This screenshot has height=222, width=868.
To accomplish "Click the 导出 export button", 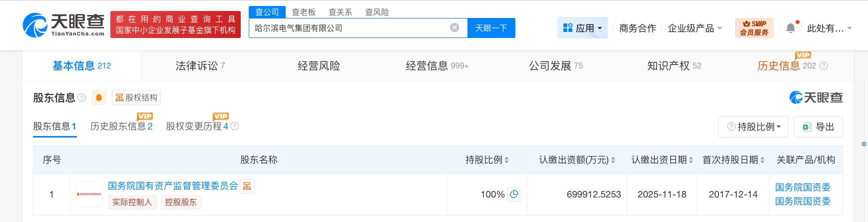I will click(818, 127).
